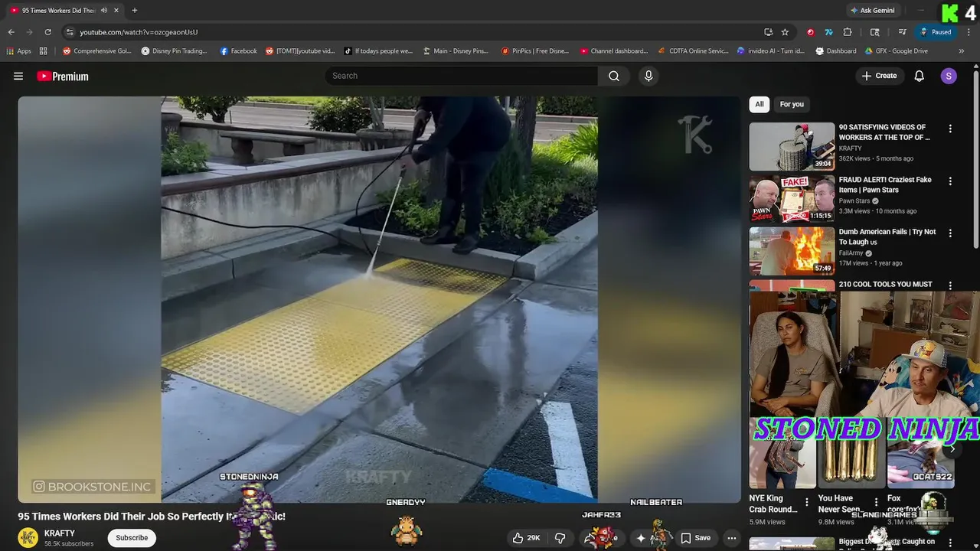Viewport: 980px width, 551px height.
Task: Open the Facebook bookmark
Action: [238, 51]
